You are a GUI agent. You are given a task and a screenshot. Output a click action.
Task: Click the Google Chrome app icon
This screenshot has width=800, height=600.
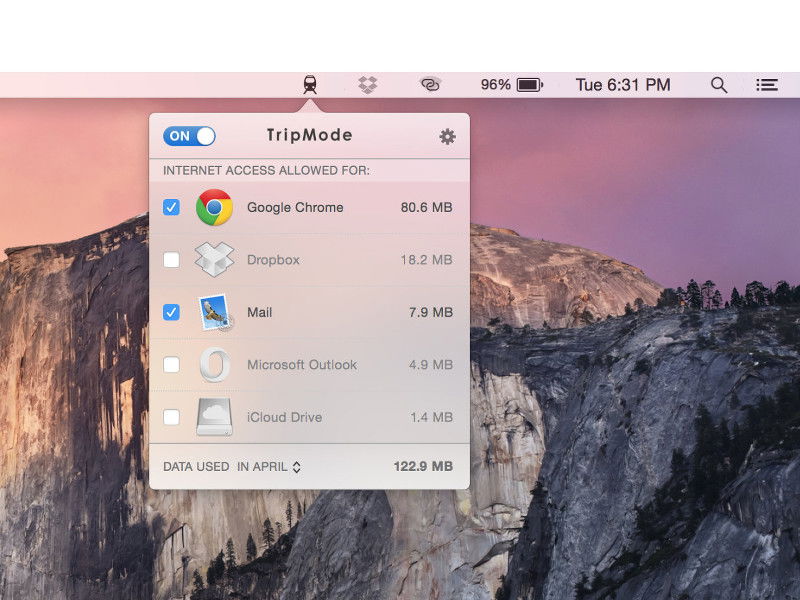pos(214,207)
